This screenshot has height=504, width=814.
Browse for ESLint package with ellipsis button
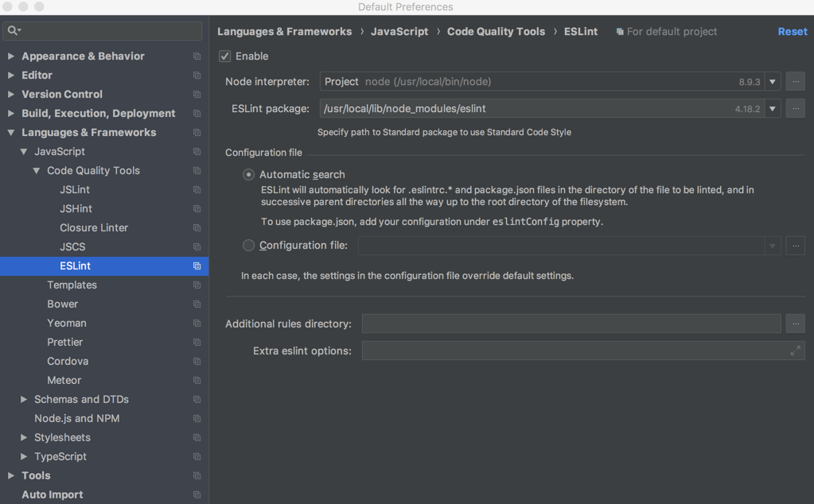pos(796,108)
